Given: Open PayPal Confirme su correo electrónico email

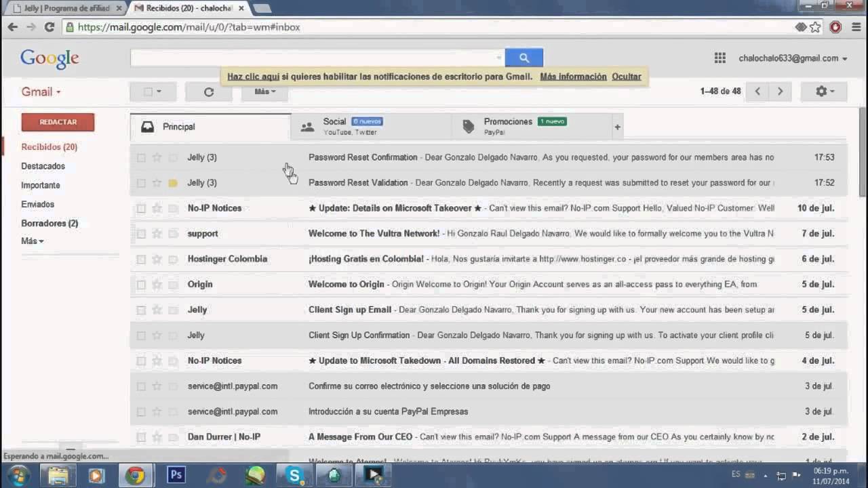Looking at the screenshot, I should tap(488, 386).
